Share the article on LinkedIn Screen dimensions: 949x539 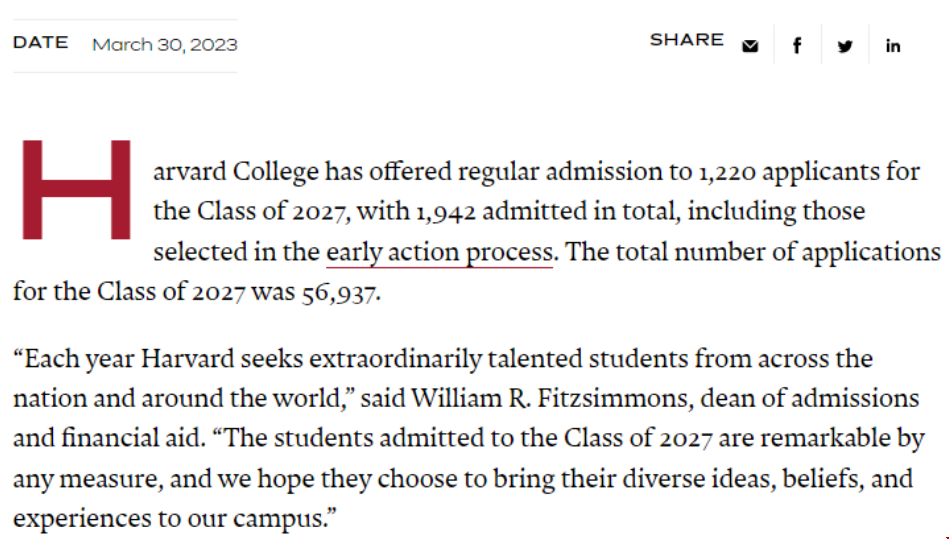893,46
